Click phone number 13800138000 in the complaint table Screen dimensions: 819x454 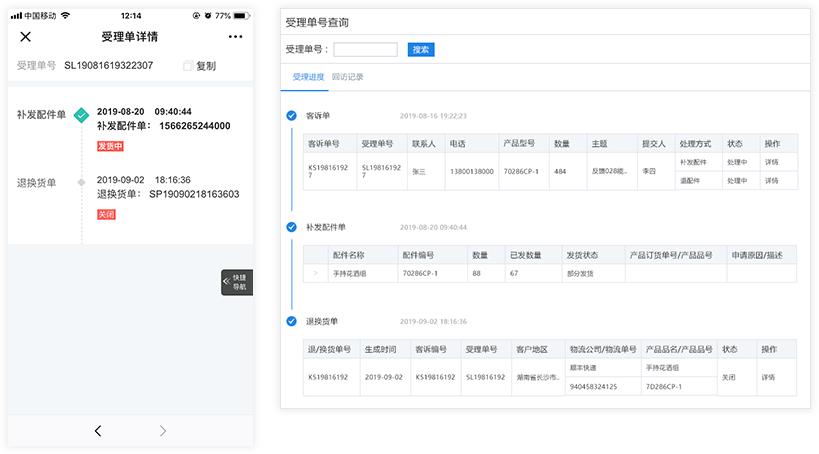click(x=472, y=171)
